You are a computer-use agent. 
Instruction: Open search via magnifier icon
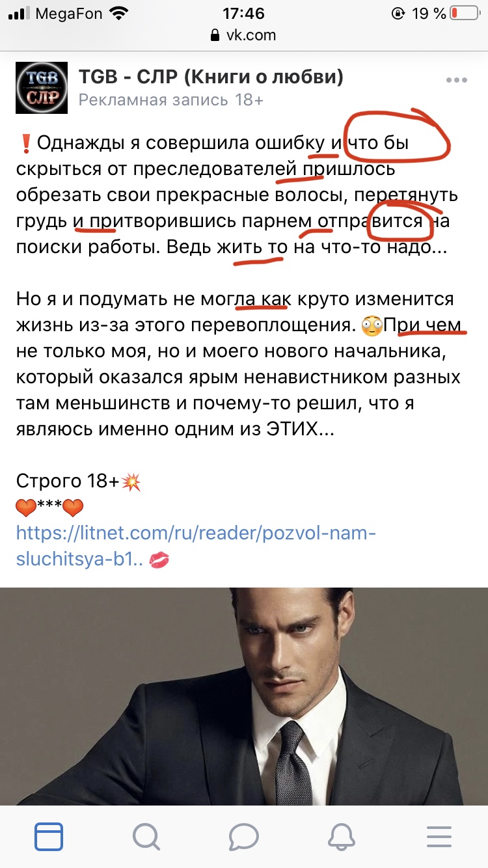click(146, 835)
